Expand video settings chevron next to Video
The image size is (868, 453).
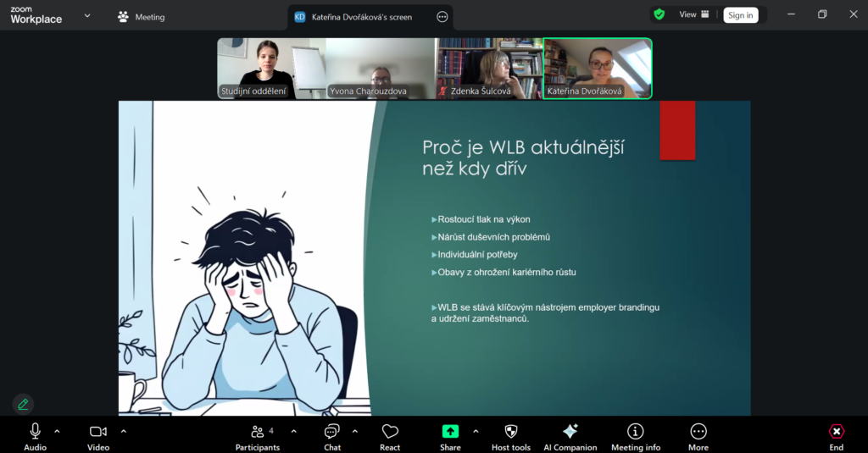tap(123, 431)
